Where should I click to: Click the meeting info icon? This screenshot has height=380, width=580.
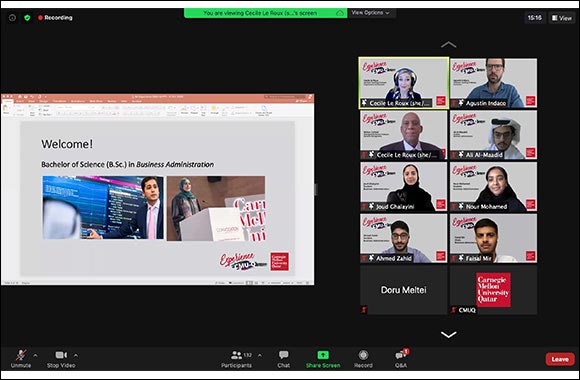(12, 18)
